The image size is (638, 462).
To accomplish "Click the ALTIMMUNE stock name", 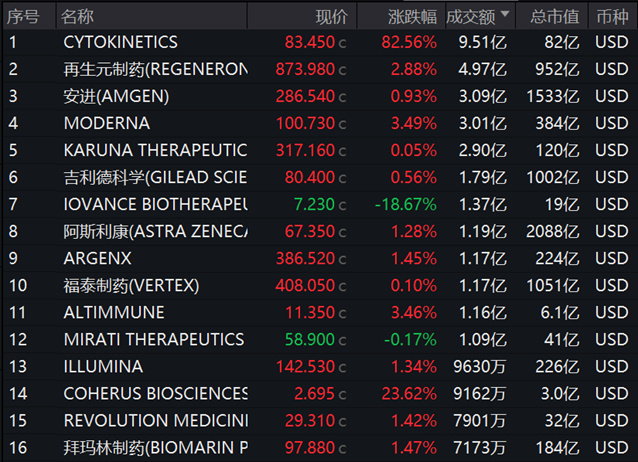I will tap(113, 312).
